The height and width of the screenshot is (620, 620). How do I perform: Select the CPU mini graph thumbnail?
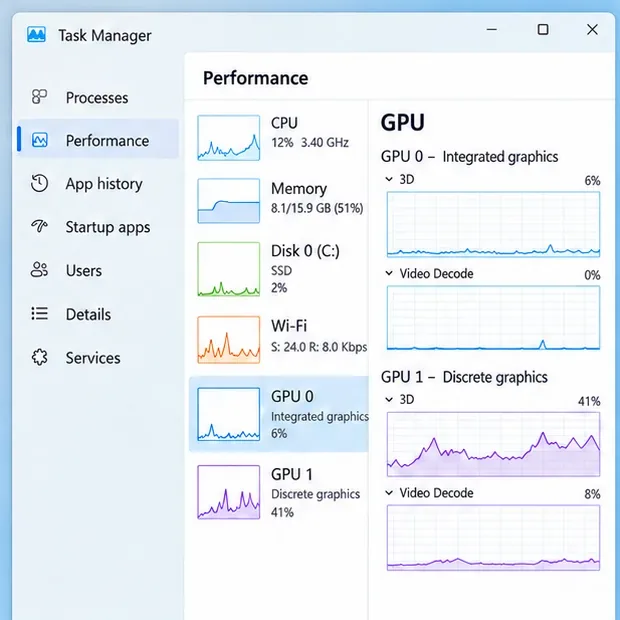229,138
